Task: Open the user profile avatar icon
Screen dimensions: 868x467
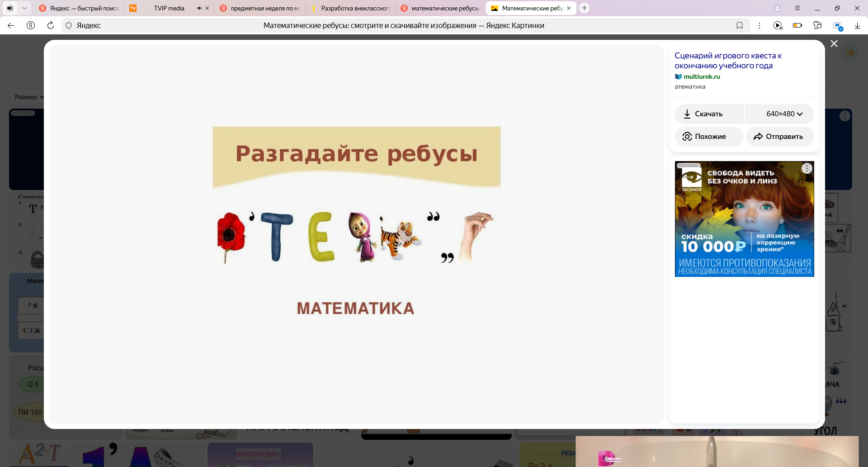Action: pyautogui.click(x=778, y=8)
